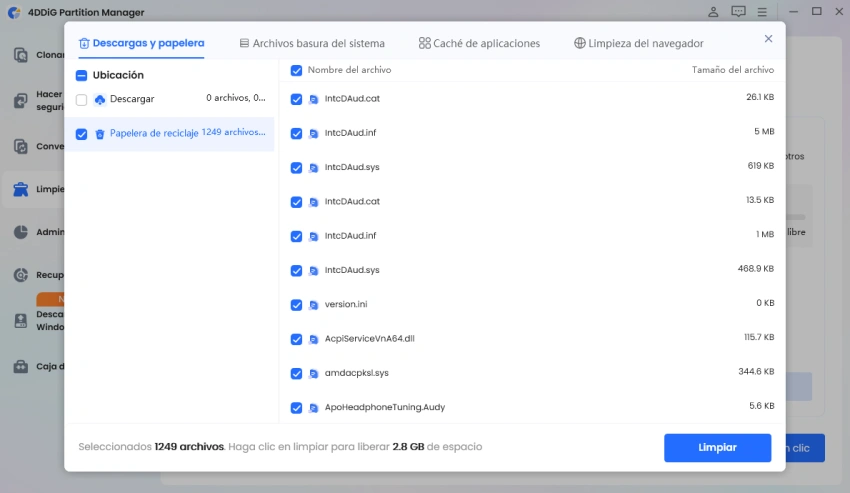850x493 pixels.
Task: Check the Descargar location checkbox
Action: click(81, 100)
